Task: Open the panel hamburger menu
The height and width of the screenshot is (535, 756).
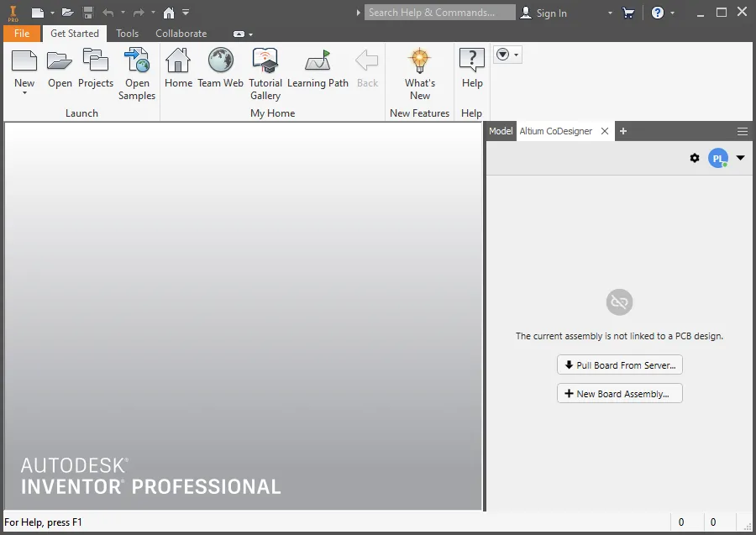Action: pyautogui.click(x=743, y=132)
